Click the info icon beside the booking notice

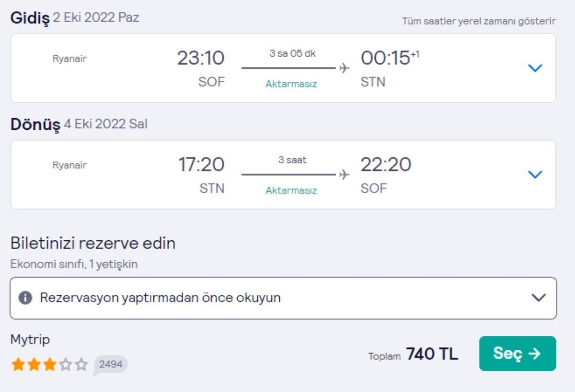(x=25, y=298)
